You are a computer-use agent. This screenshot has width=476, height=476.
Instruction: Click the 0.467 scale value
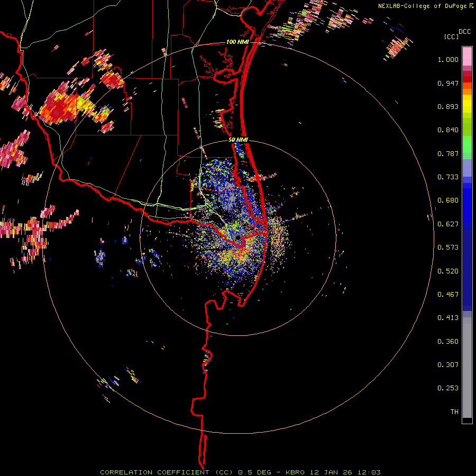[448, 295]
